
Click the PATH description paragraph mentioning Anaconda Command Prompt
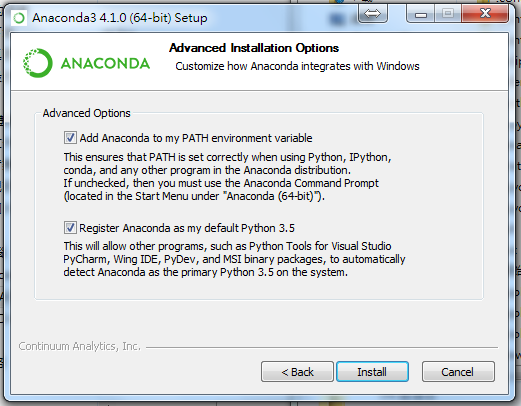227,177
